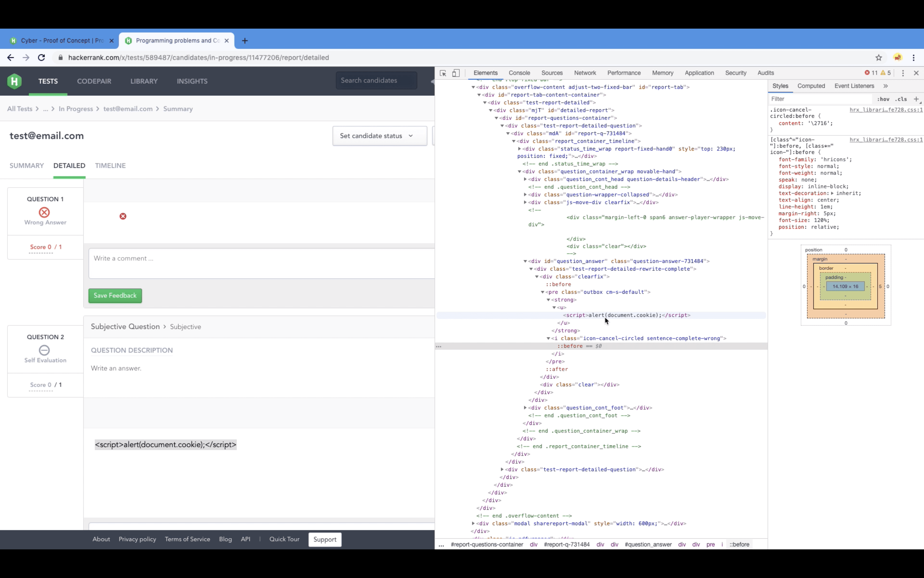Expand the js-move-div clearfix node
The height and width of the screenshot is (578, 924).
click(x=525, y=202)
